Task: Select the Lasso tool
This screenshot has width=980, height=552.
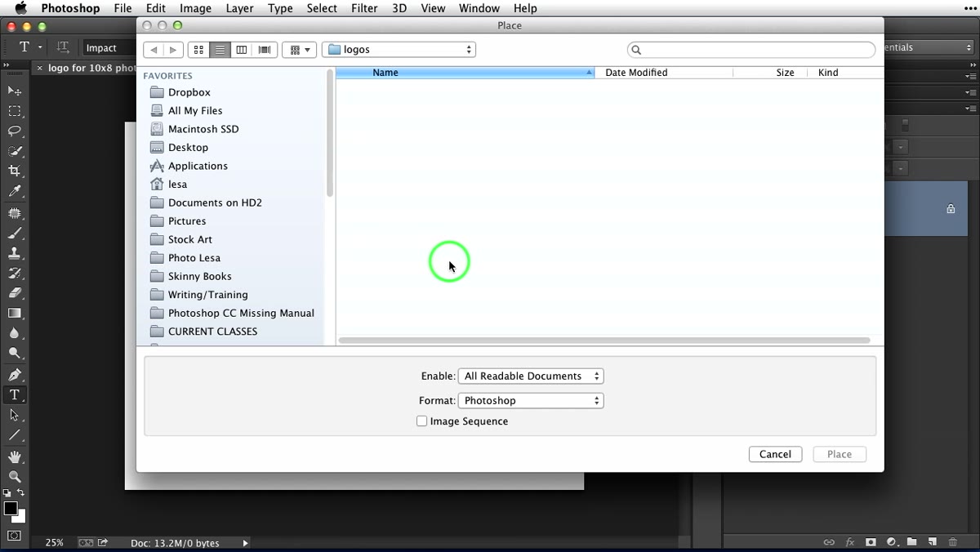Action: pos(15,131)
